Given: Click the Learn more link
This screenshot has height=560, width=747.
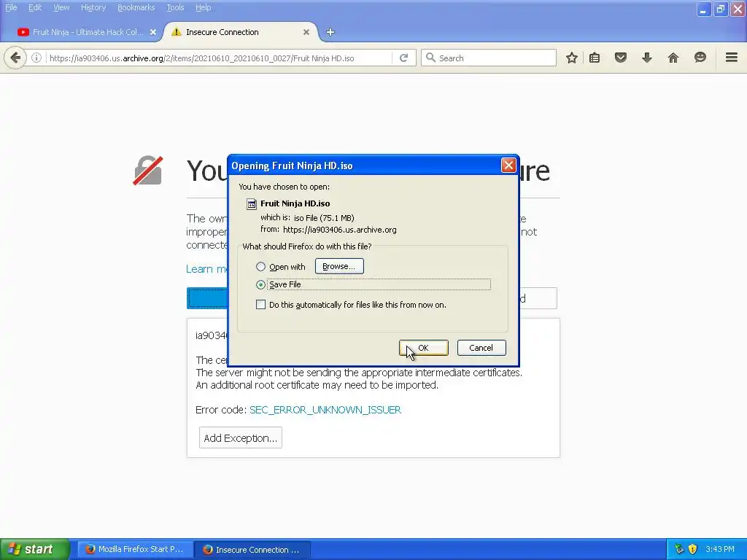Looking at the screenshot, I should click(206, 269).
